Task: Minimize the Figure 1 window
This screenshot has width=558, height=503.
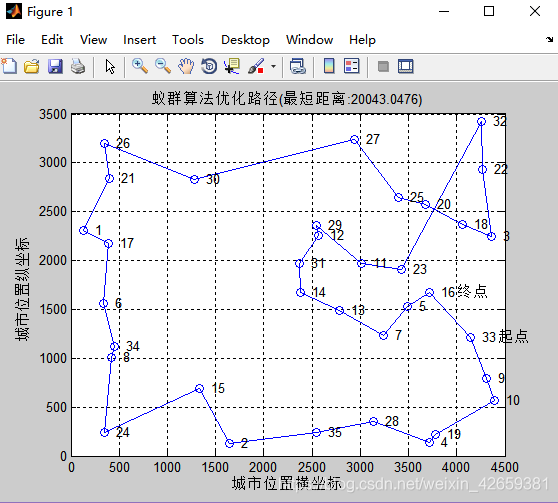Action: [444, 11]
